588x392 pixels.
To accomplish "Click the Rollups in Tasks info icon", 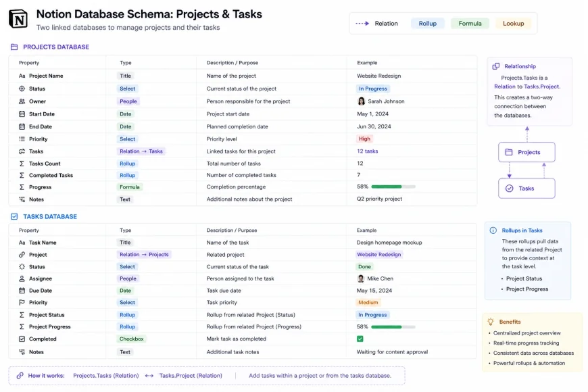I will tap(493, 230).
